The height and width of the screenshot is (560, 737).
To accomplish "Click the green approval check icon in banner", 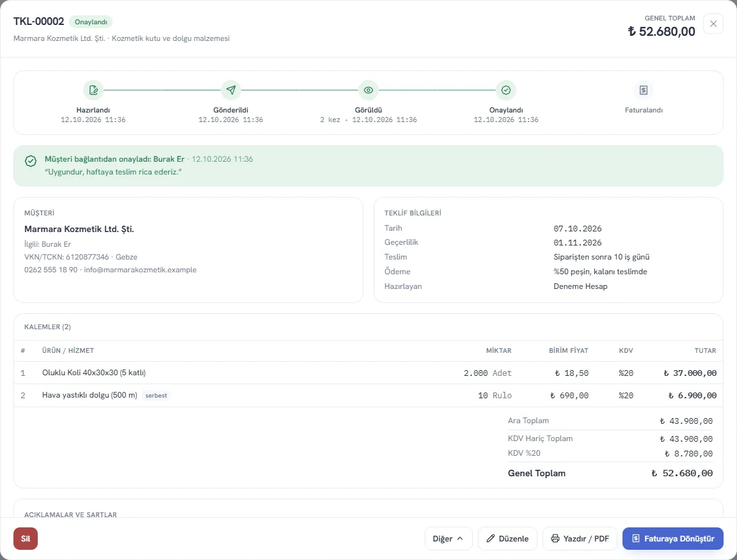I will (x=31, y=161).
